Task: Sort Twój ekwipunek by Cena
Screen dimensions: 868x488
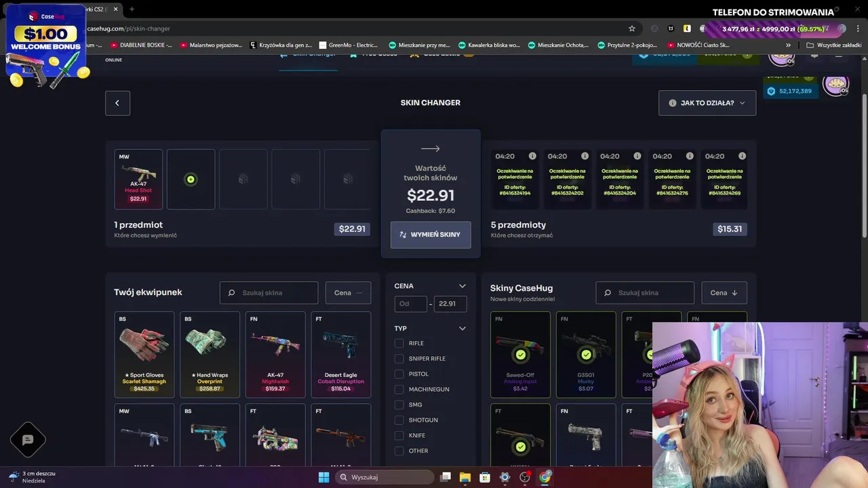Action: click(348, 293)
